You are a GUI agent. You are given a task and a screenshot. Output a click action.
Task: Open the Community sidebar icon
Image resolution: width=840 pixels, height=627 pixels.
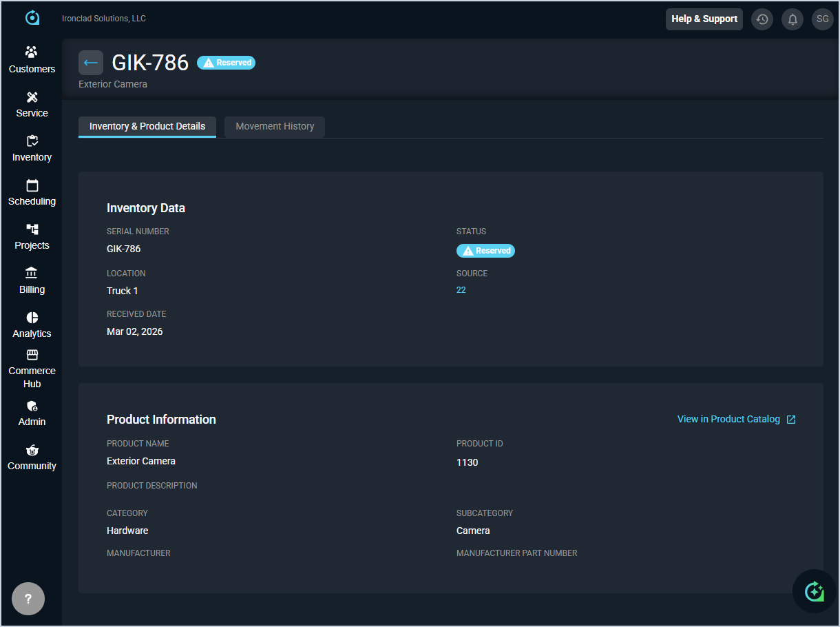[32, 450]
